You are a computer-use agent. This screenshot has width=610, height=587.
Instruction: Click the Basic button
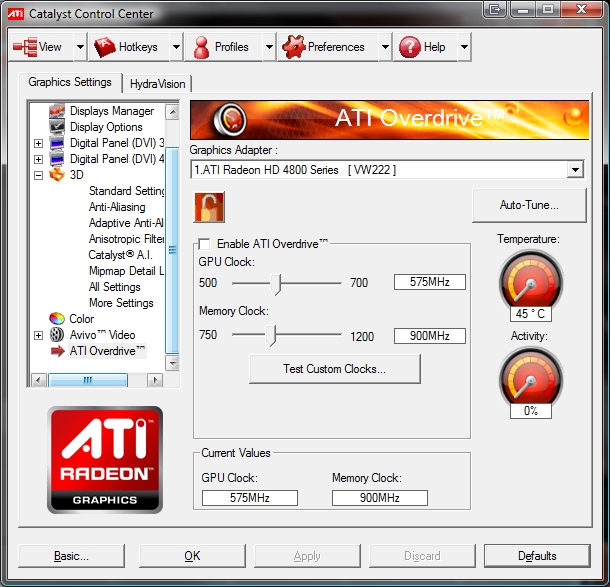pos(71,556)
